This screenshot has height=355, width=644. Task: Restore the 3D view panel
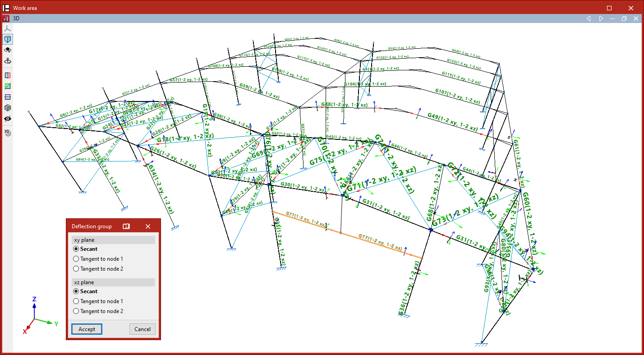tap(624, 18)
